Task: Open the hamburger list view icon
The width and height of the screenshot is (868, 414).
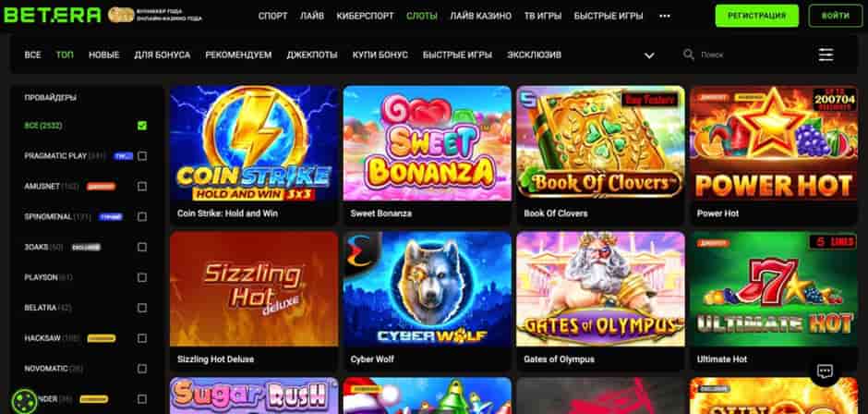Action: point(826,55)
